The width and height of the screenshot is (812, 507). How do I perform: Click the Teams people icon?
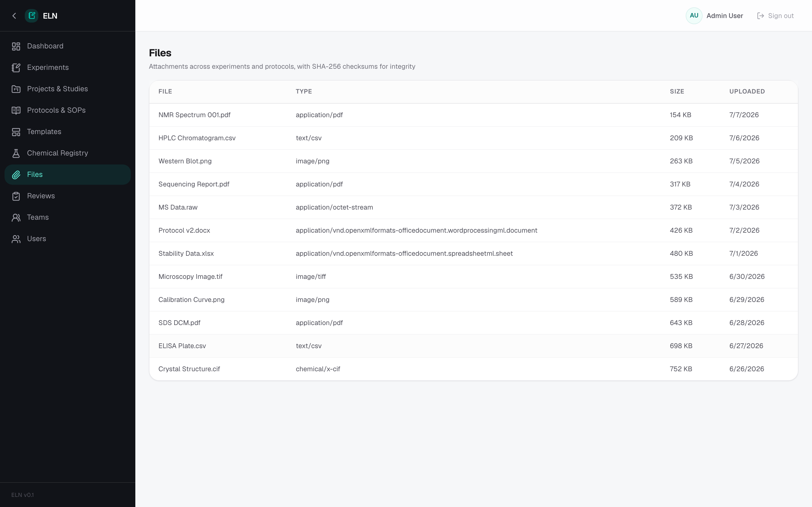point(16,218)
